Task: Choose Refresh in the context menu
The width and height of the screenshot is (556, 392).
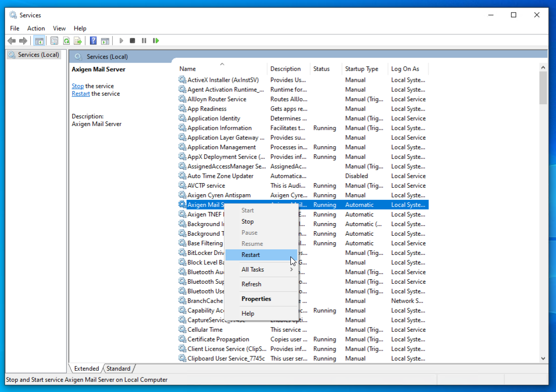Action: click(x=261, y=284)
